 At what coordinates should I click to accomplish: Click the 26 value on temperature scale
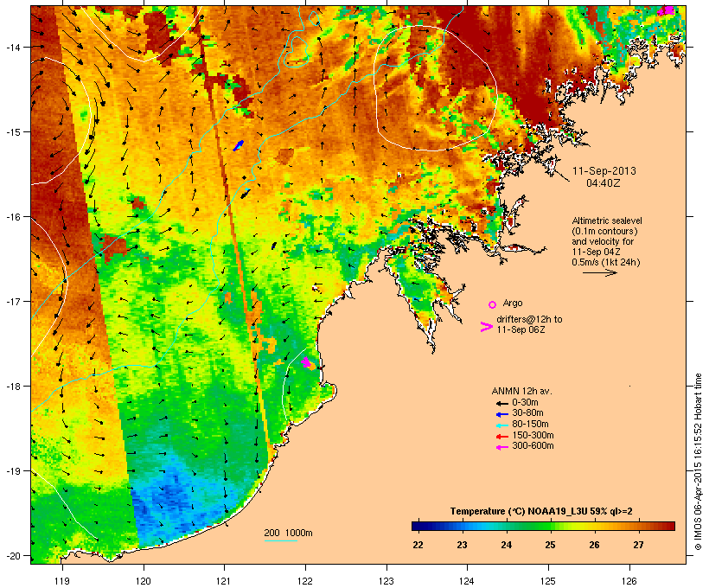594,545
